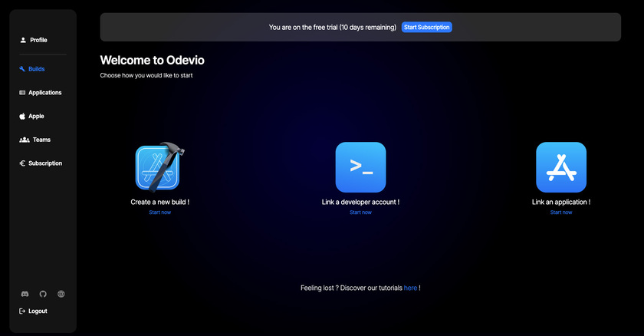Click the terminal prompt developer account icon
644x336 pixels.
click(x=360, y=167)
